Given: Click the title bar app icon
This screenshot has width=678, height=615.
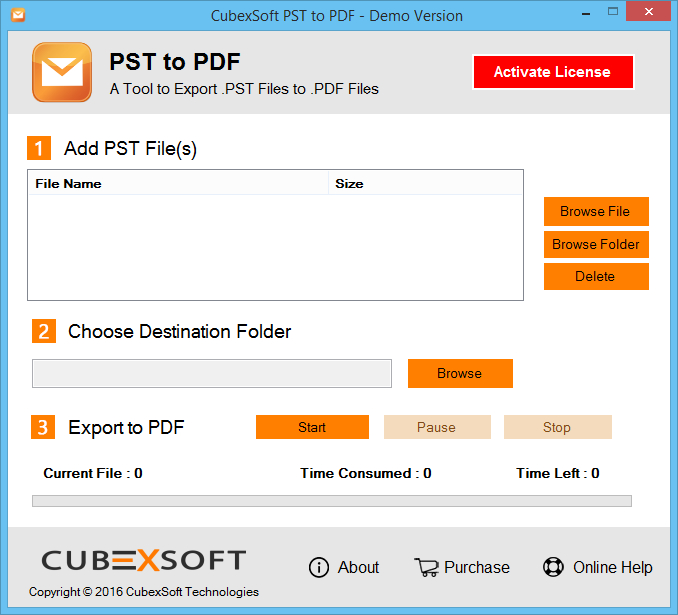Looking at the screenshot, I should [17, 15].
